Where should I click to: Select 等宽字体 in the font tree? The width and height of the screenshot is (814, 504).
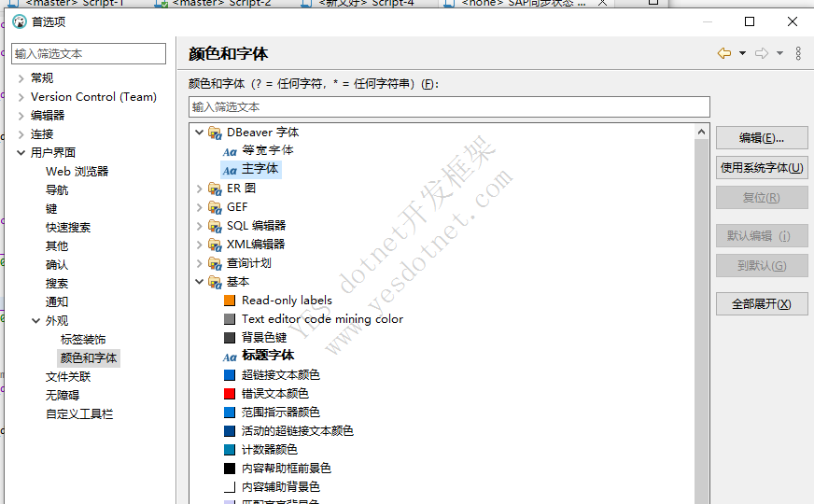(x=268, y=150)
